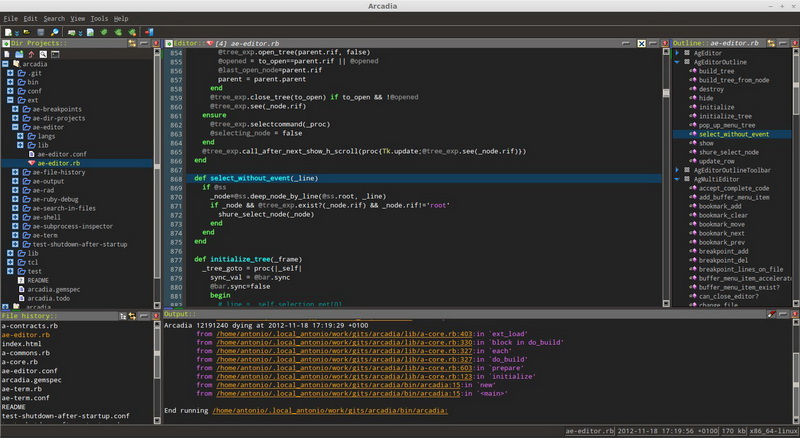The width and height of the screenshot is (800, 438).
Task: Click the second green debug bug icon
Action: (x=118, y=32)
